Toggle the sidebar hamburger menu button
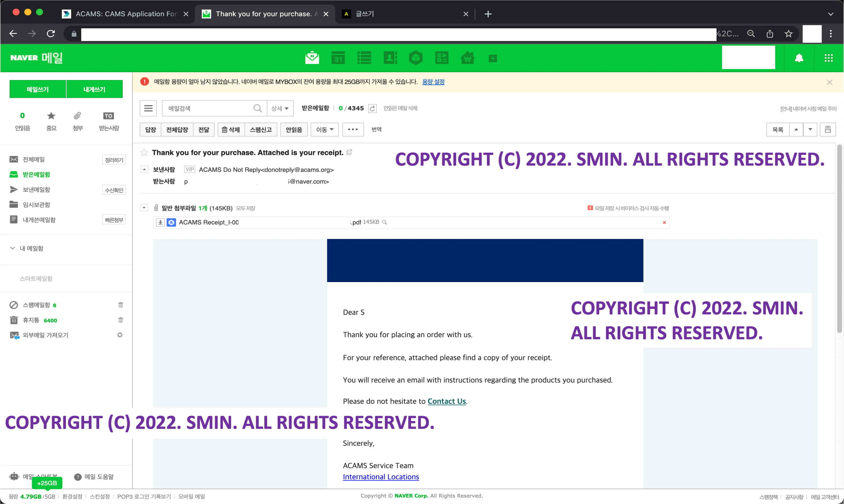 click(148, 108)
